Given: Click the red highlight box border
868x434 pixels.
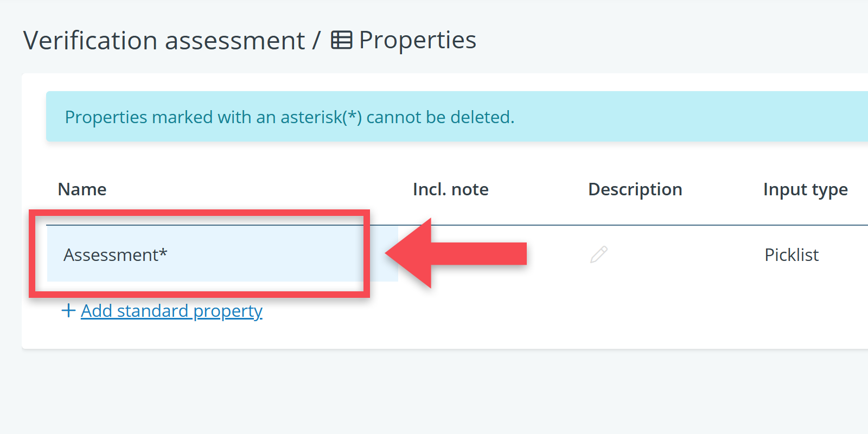Looking at the screenshot, I should point(199,213).
